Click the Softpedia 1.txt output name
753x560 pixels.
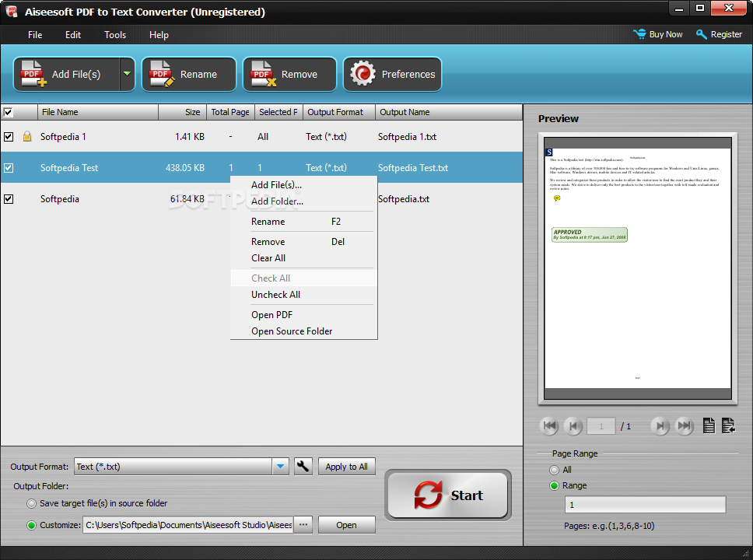click(408, 137)
